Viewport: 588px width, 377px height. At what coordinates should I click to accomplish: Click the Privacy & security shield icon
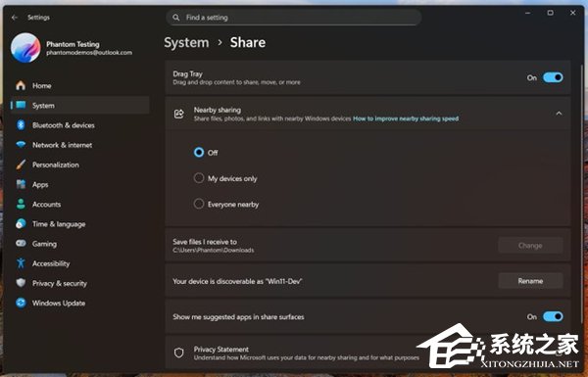coord(21,283)
